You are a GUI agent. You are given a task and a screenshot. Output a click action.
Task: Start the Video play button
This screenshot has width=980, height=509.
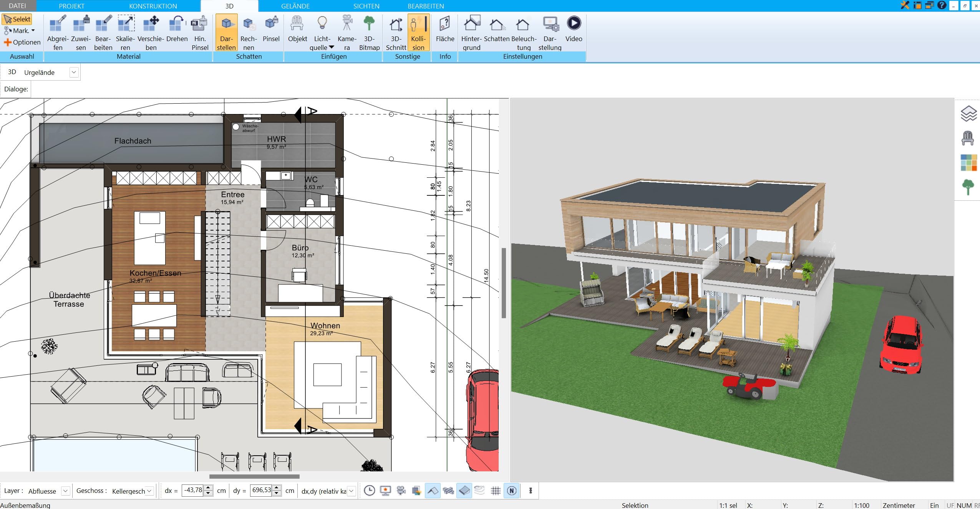[x=574, y=29]
